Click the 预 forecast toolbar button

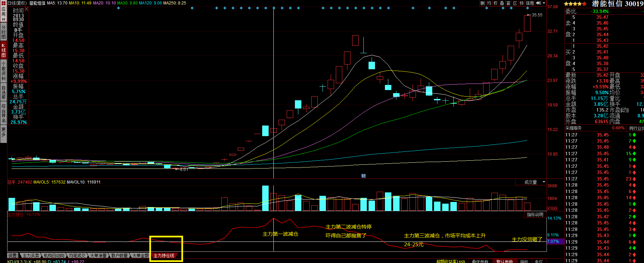[x=522, y=3]
